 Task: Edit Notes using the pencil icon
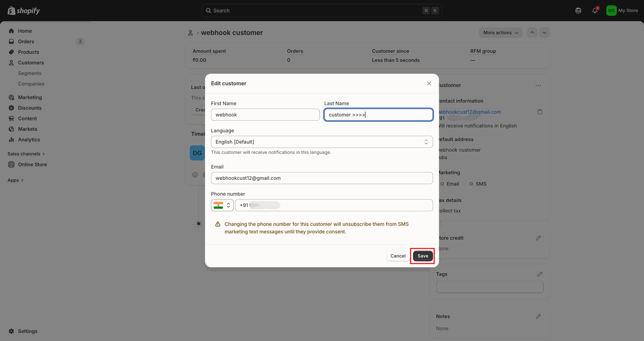tap(538, 316)
